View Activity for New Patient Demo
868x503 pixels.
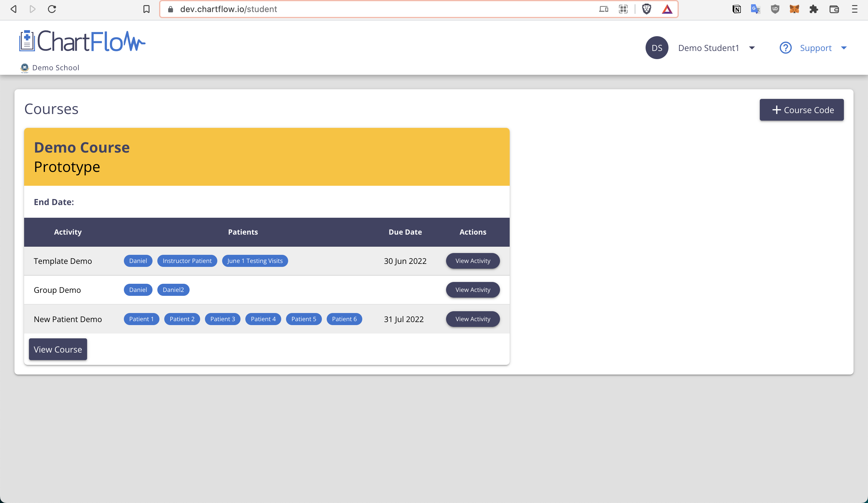(473, 319)
